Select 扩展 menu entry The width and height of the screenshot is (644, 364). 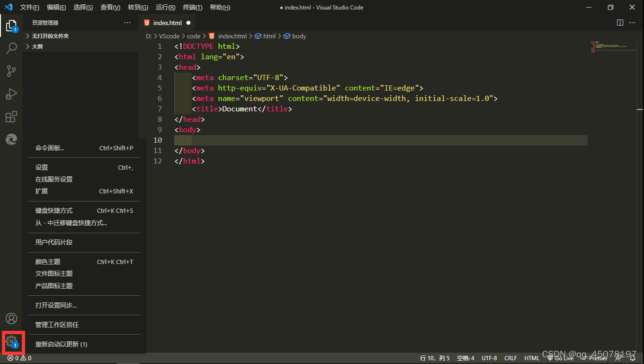84,191
